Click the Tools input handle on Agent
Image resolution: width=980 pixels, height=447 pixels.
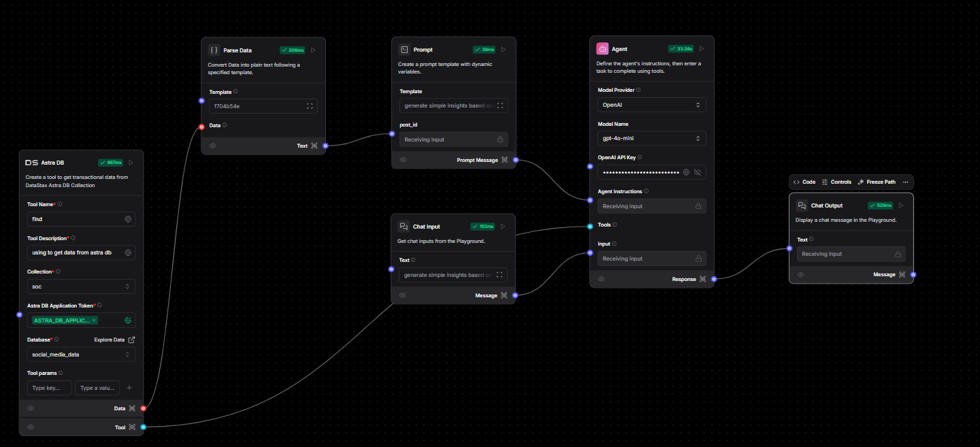click(x=590, y=226)
